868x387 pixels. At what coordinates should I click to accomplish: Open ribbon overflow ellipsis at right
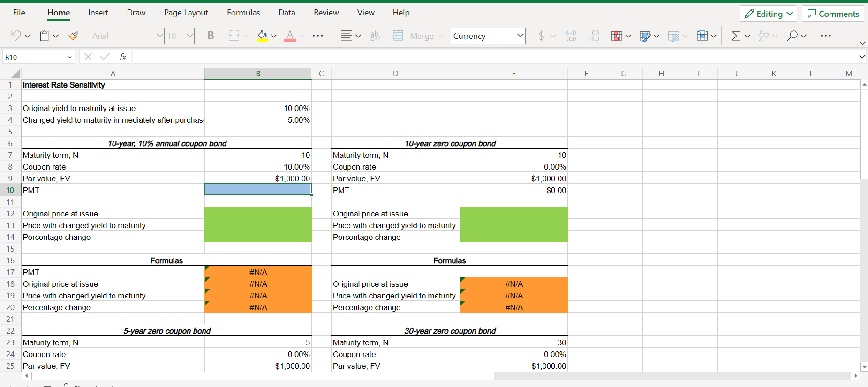[826, 36]
